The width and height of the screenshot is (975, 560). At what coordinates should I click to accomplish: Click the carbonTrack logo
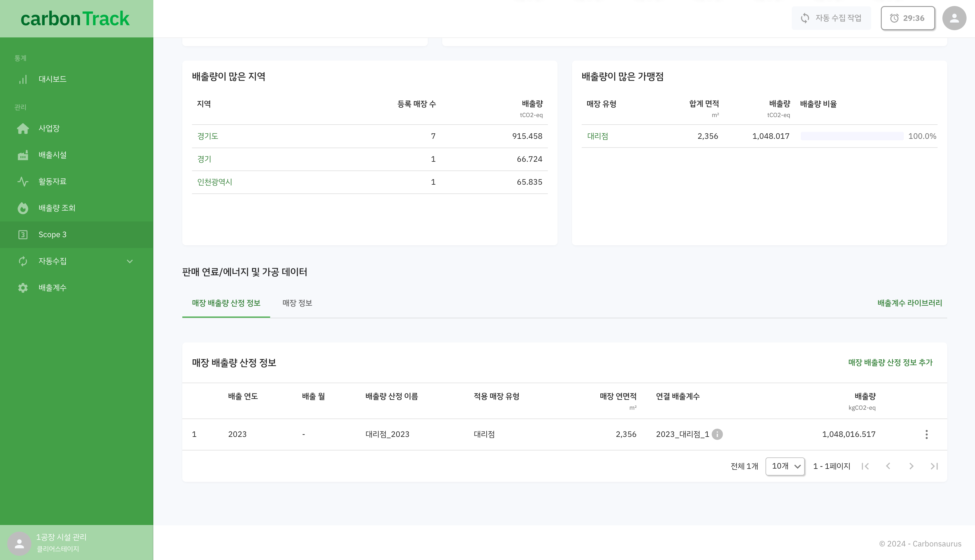pos(75,19)
